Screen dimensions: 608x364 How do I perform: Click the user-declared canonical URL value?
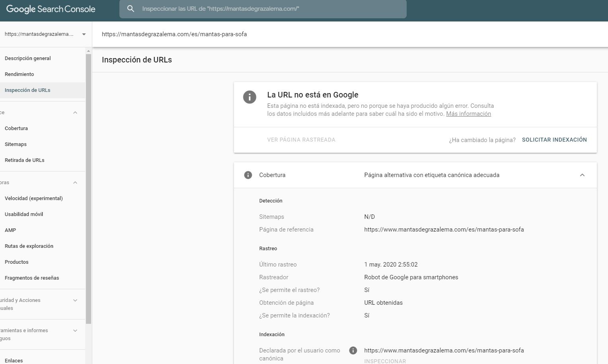point(444,350)
